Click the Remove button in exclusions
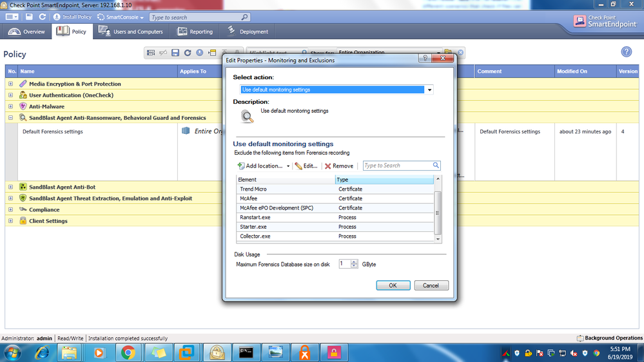 [x=339, y=166]
